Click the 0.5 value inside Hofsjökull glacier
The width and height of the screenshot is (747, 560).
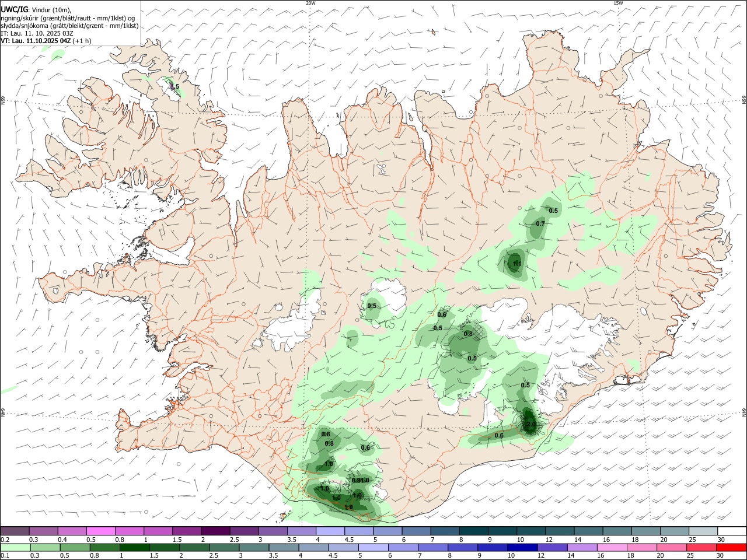tap(372, 306)
